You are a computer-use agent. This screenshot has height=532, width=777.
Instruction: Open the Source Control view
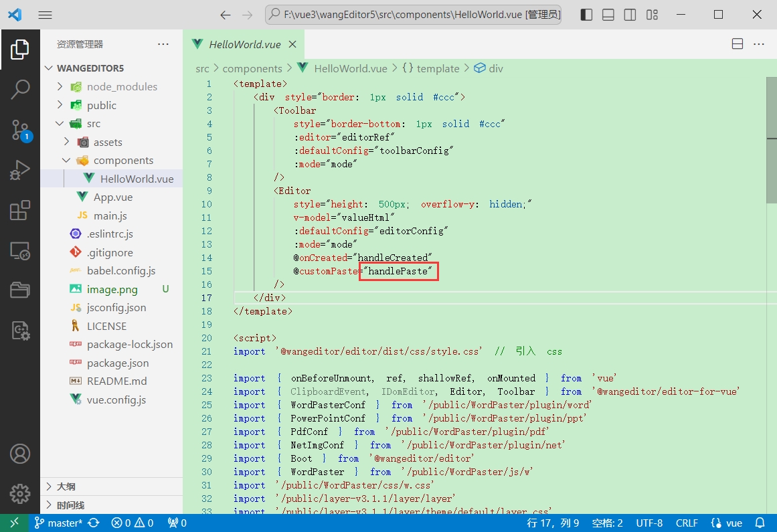pos(20,130)
